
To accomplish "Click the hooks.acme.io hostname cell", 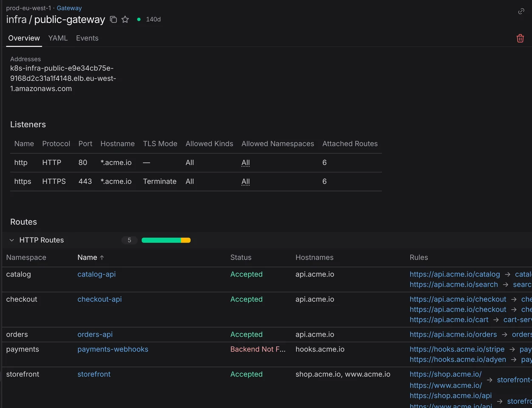I will pos(320,349).
